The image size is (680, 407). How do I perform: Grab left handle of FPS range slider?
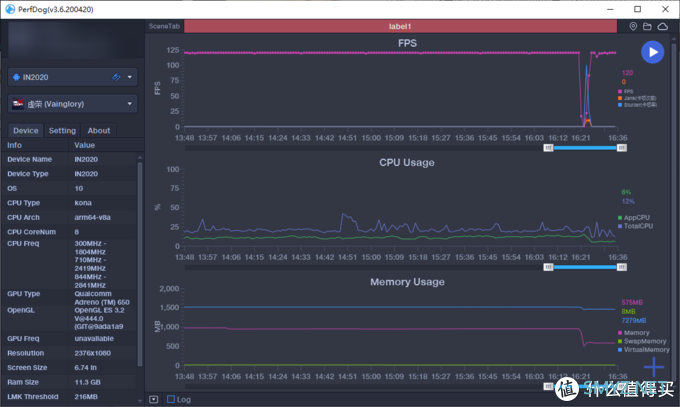(548, 148)
